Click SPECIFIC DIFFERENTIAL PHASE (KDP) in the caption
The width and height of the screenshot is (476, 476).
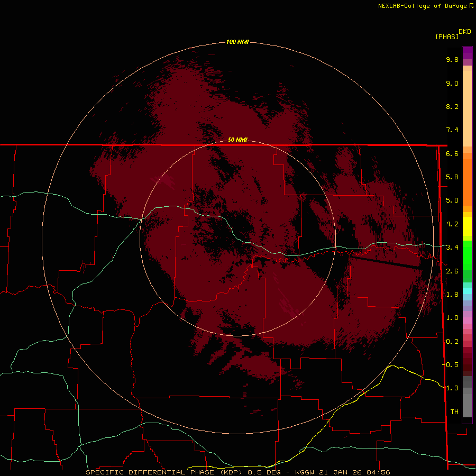164,472
